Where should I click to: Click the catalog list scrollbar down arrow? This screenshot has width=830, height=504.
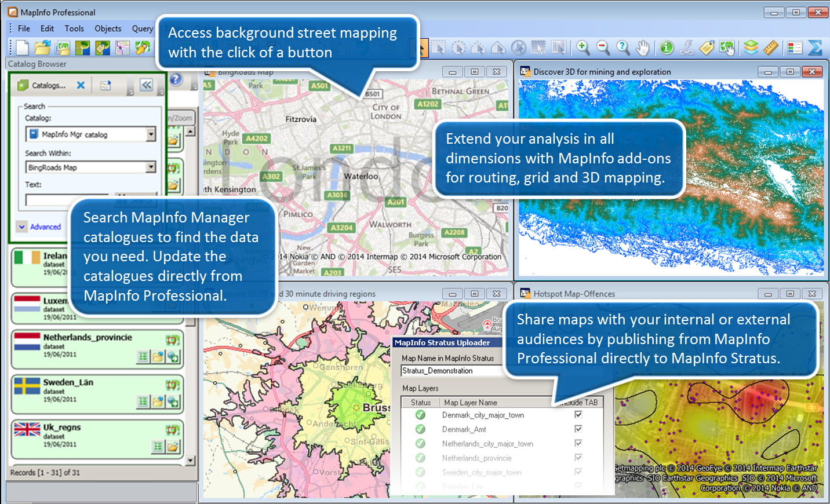click(191, 461)
